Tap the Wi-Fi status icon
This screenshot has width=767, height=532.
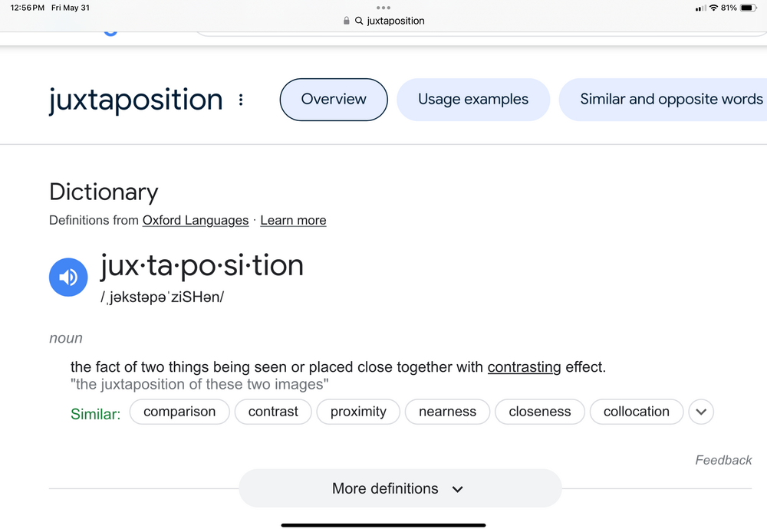[713, 8]
